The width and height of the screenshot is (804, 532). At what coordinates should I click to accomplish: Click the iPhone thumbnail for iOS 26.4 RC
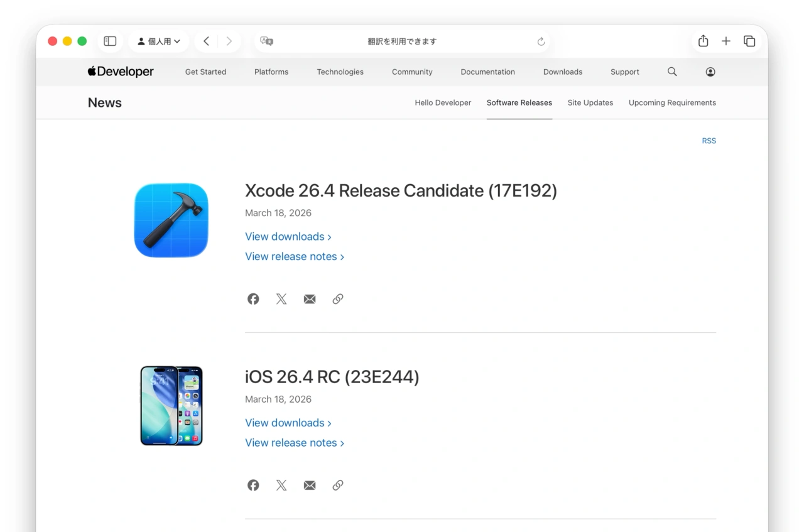coord(171,405)
